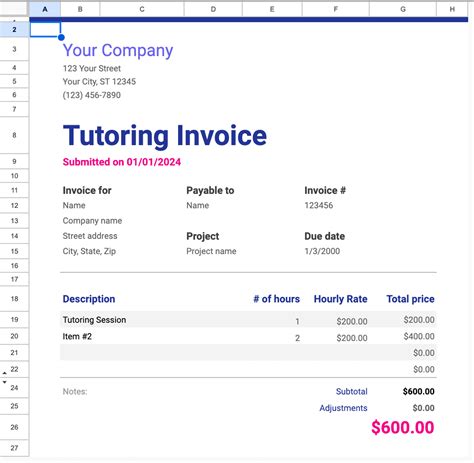This screenshot has width=474, height=463.
Task: Select the 'Description' column heading
Action: point(89,299)
